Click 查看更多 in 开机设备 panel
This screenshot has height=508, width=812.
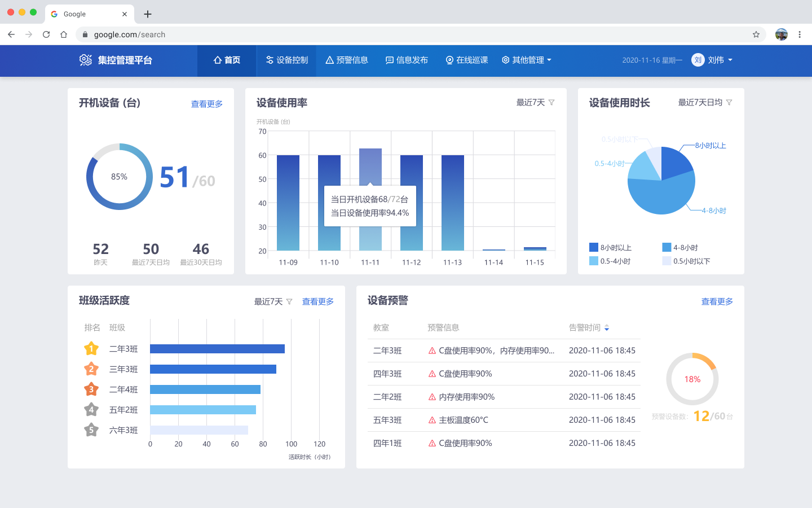(x=206, y=104)
